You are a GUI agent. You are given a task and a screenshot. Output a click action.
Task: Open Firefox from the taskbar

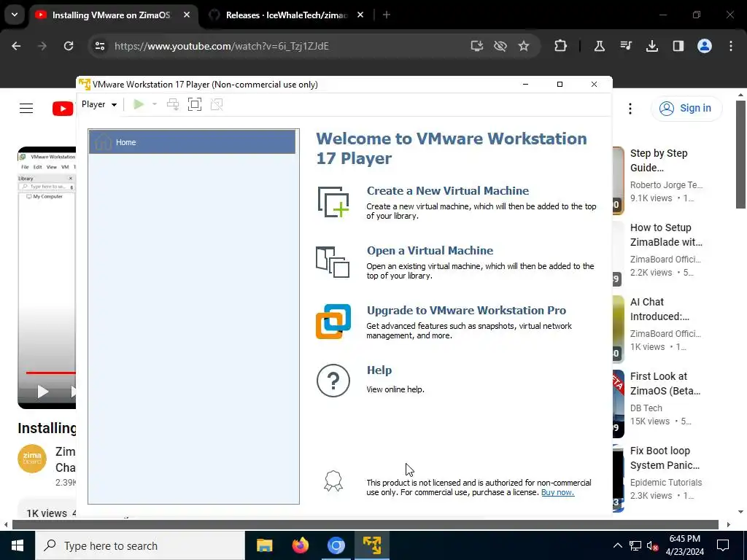[x=300, y=545]
